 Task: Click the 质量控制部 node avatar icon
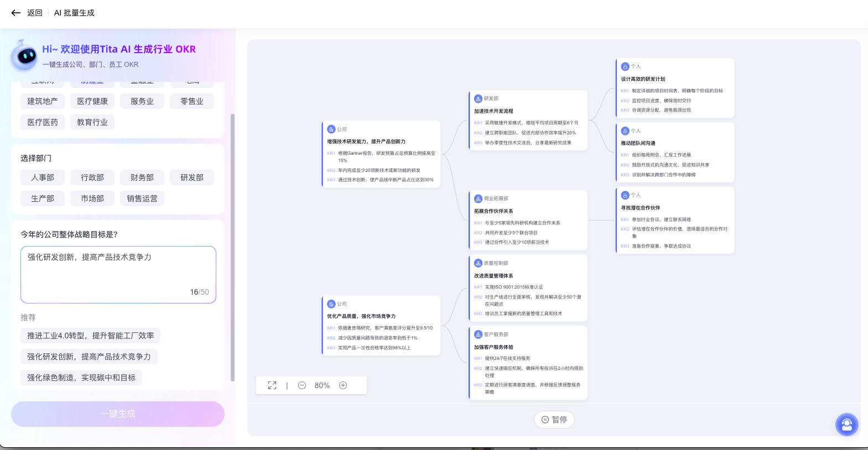[x=478, y=263]
